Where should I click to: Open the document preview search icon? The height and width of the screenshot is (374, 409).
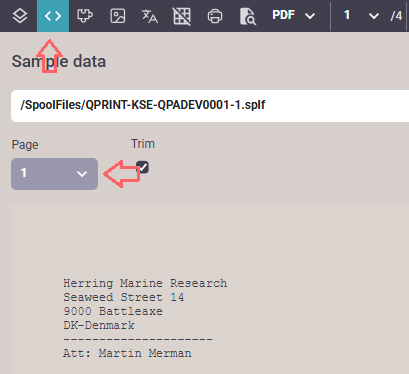248,16
